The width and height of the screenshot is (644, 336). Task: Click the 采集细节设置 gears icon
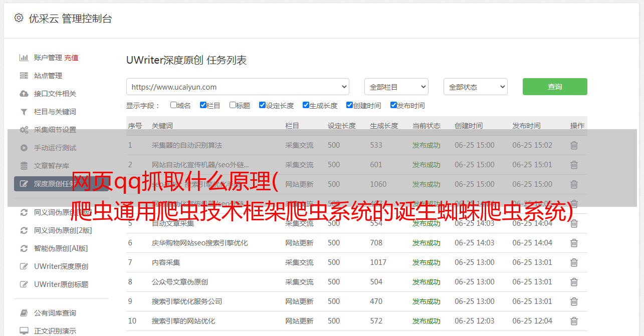pyautogui.click(x=24, y=130)
